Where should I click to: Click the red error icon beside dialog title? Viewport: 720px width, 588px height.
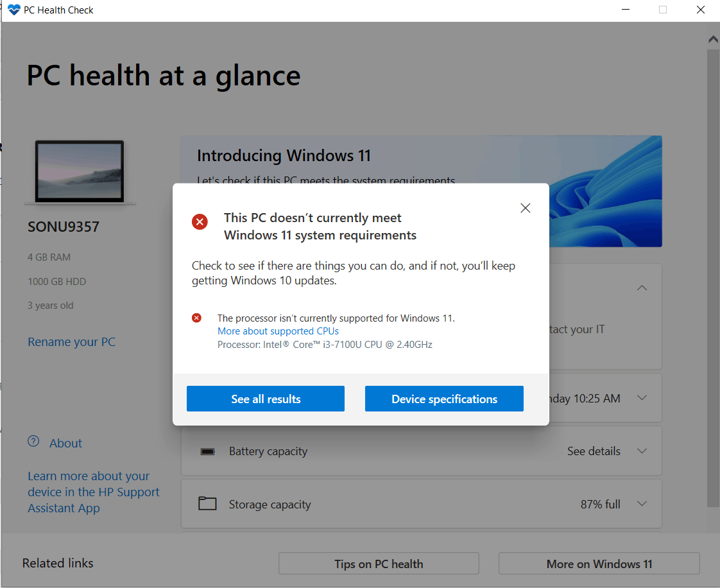point(200,222)
